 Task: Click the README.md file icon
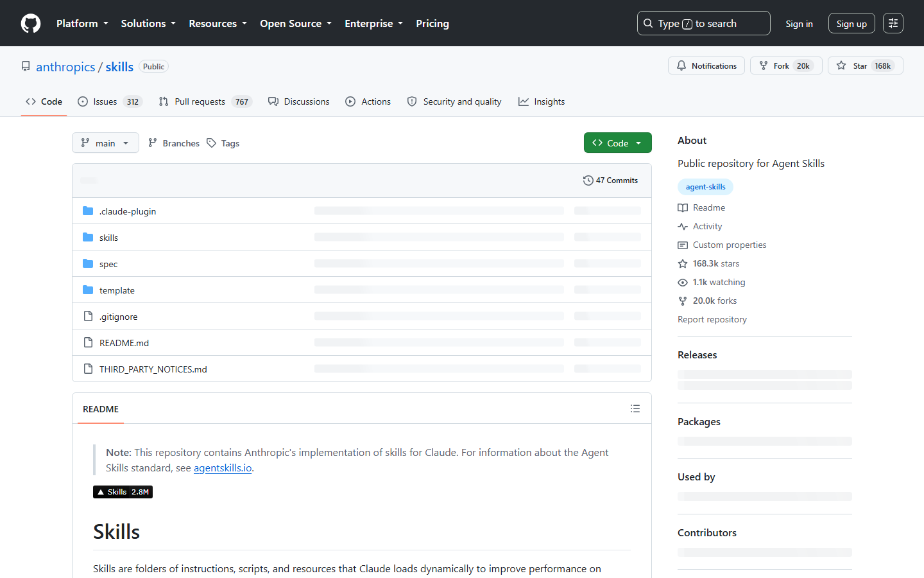[88, 342]
